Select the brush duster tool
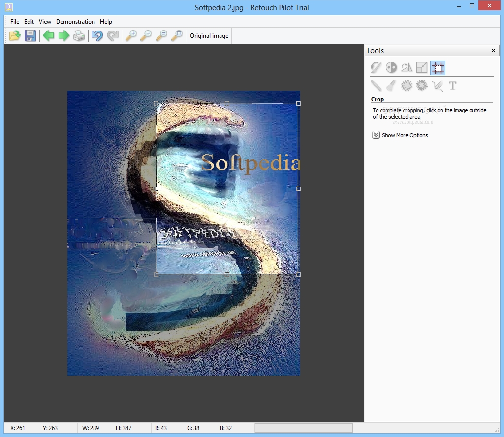 [x=391, y=86]
